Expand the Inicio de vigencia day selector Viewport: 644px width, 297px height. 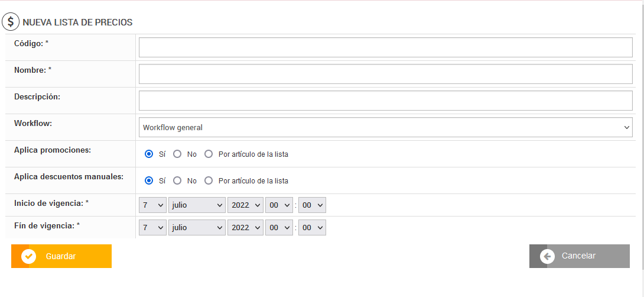tap(152, 205)
